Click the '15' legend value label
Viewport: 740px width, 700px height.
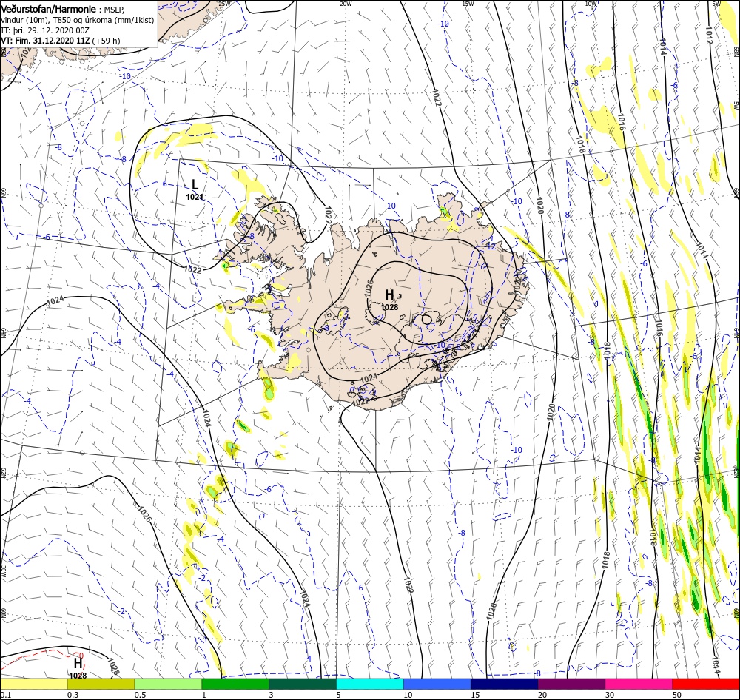click(475, 695)
